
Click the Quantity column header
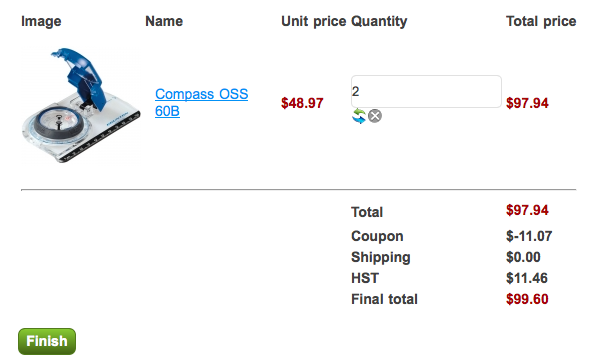click(379, 21)
